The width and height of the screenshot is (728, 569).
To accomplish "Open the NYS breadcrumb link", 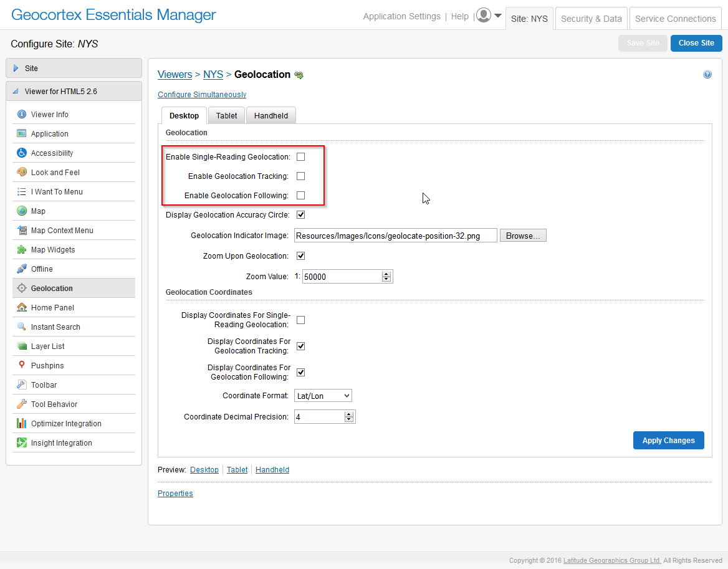I will (213, 74).
